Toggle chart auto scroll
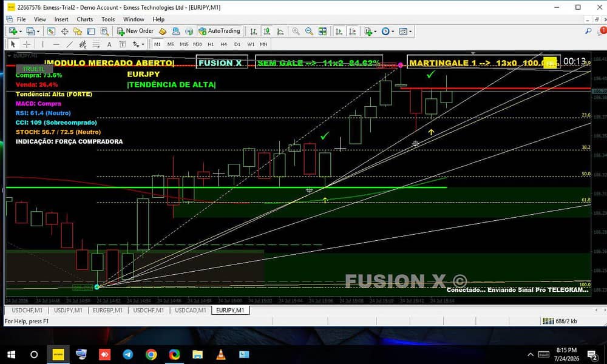Image resolution: width=607 pixels, height=364 pixels. pos(339,32)
